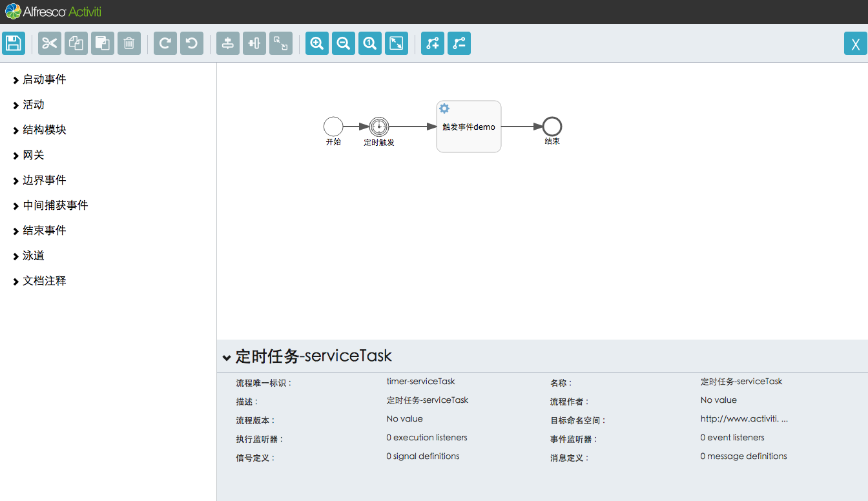This screenshot has width=868, height=501.
Task: Select the 定时触发 timer event node
Action: (x=379, y=127)
